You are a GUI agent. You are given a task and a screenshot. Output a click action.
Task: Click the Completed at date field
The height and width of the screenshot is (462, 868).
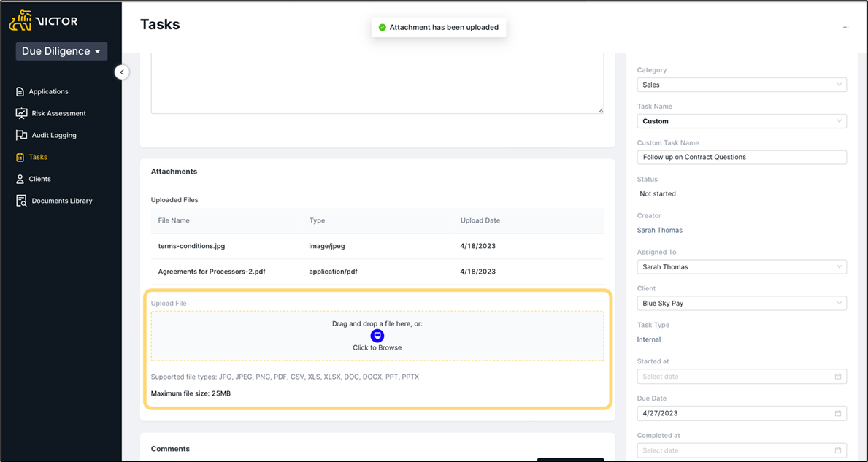click(742, 450)
